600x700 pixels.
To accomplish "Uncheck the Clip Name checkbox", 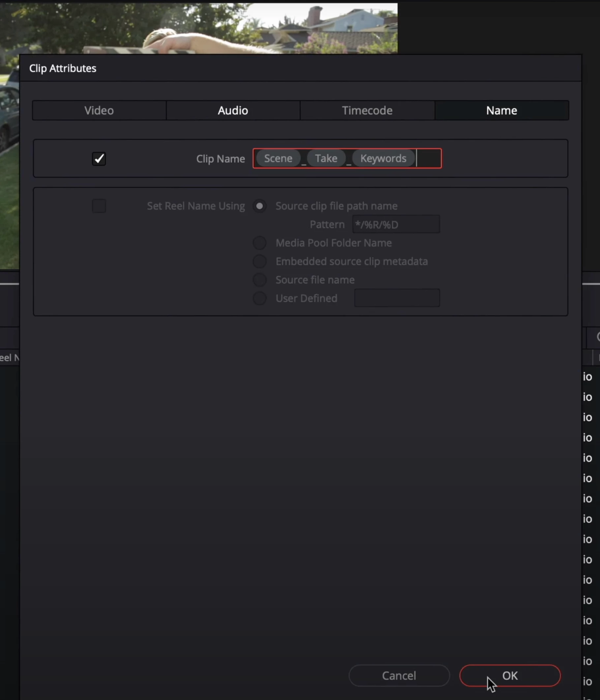I will [x=99, y=158].
